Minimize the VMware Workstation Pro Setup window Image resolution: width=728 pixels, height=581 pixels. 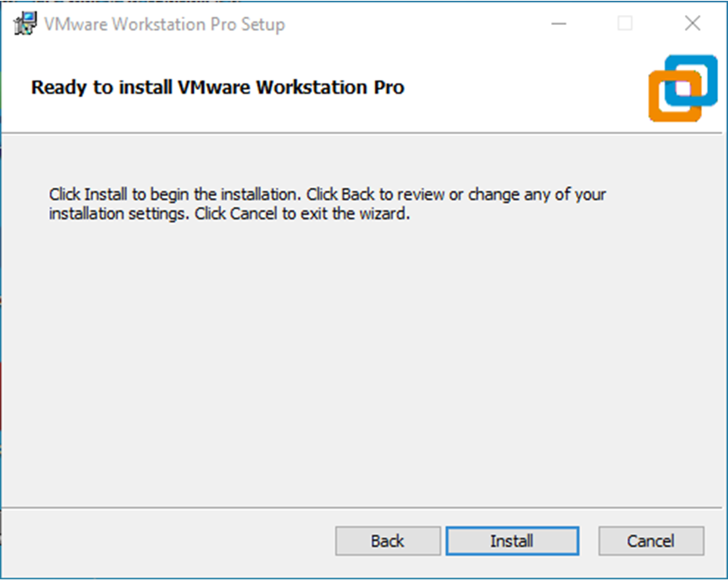coord(560,24)
